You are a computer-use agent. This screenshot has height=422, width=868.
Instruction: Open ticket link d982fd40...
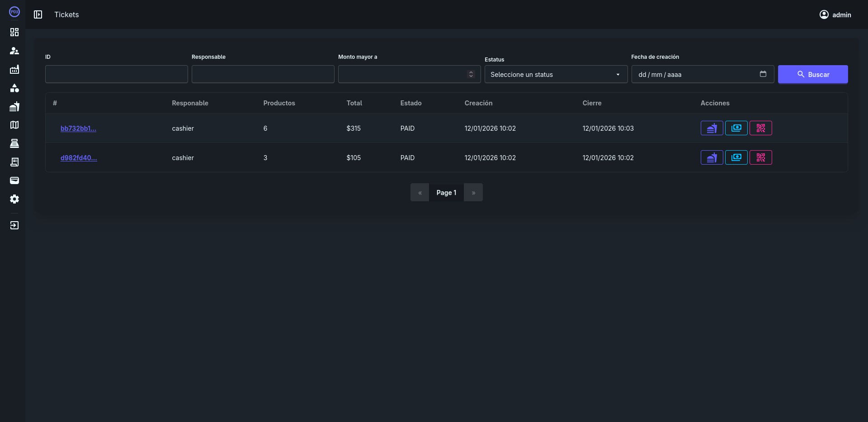pyautogui.click(x=79, y=157)
